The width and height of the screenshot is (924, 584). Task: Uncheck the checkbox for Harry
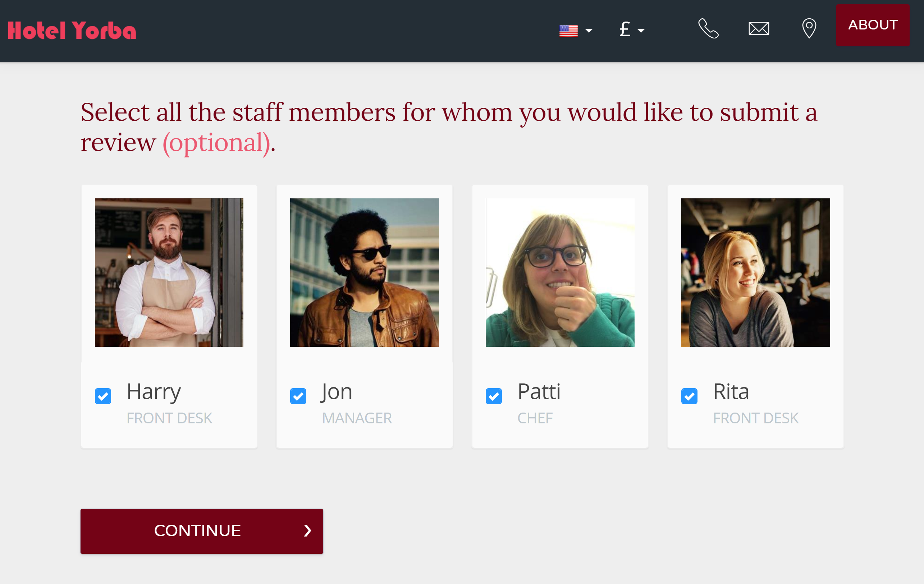[103, 396]
